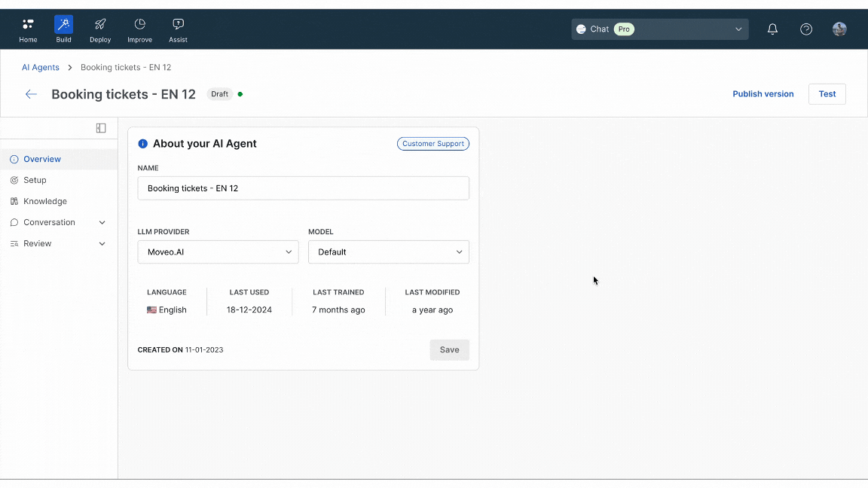Collapse the sidebar panel icon
The height and width of the screenshot is (488, 868).
(x=101, y=128)
